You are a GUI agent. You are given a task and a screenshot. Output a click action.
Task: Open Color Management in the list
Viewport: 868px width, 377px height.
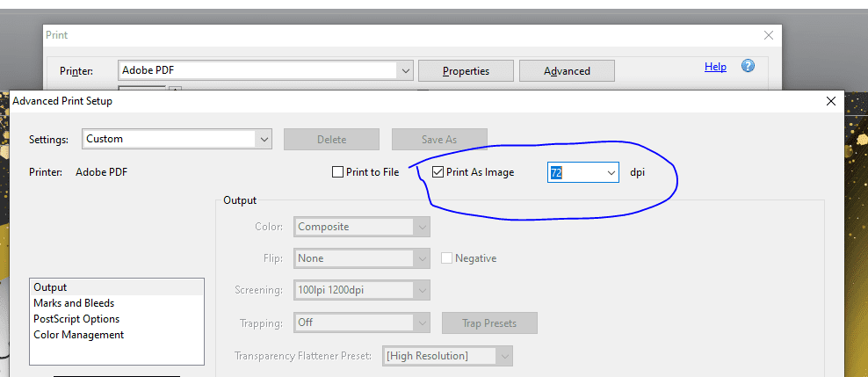[79, 335]
